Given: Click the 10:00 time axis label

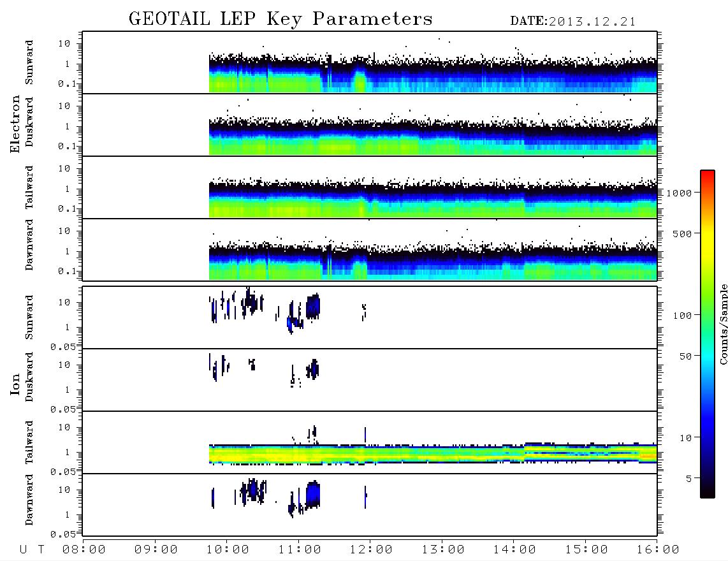Looking at the screenshot, I should [x=228, y=550].
